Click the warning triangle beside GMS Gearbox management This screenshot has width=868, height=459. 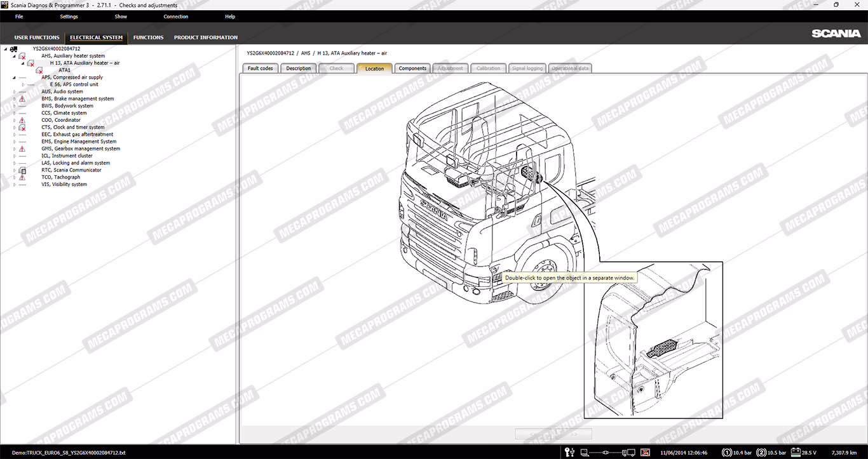point(22,149)
